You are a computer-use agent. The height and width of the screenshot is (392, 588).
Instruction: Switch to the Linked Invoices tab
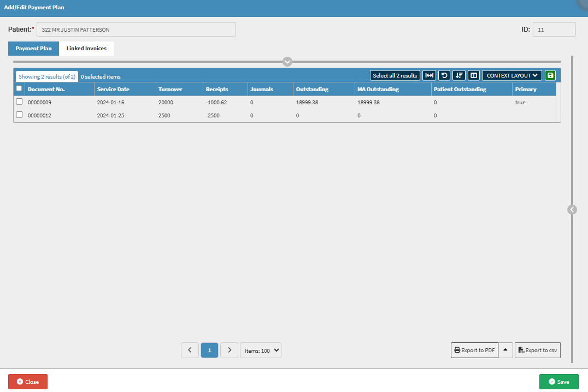click(x=86, y=49)
